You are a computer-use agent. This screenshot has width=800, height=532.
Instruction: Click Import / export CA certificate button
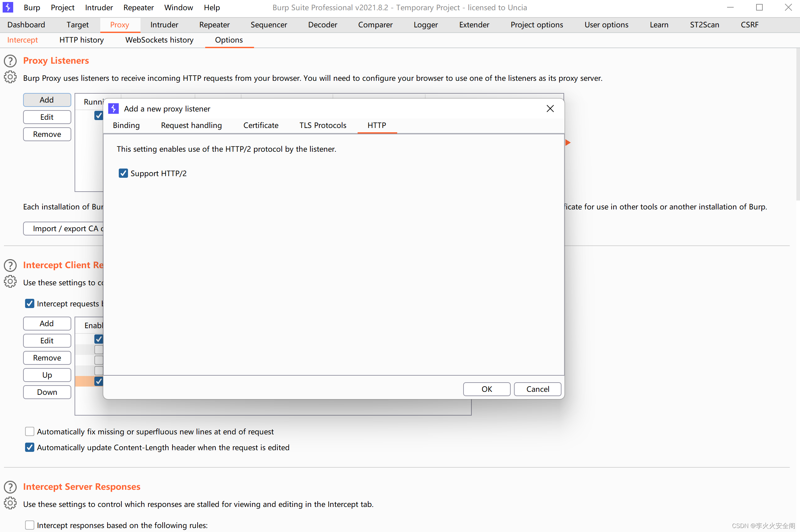[63, 229]
